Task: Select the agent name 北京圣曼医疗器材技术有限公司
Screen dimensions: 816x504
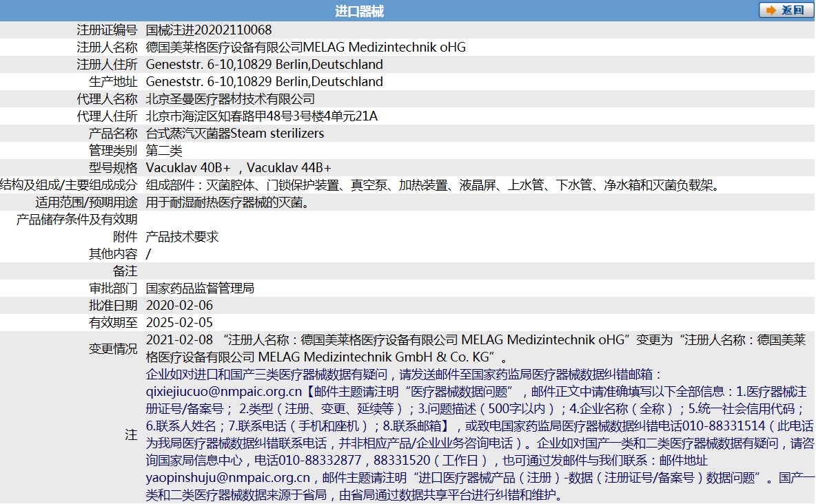Action: point(230,99)
